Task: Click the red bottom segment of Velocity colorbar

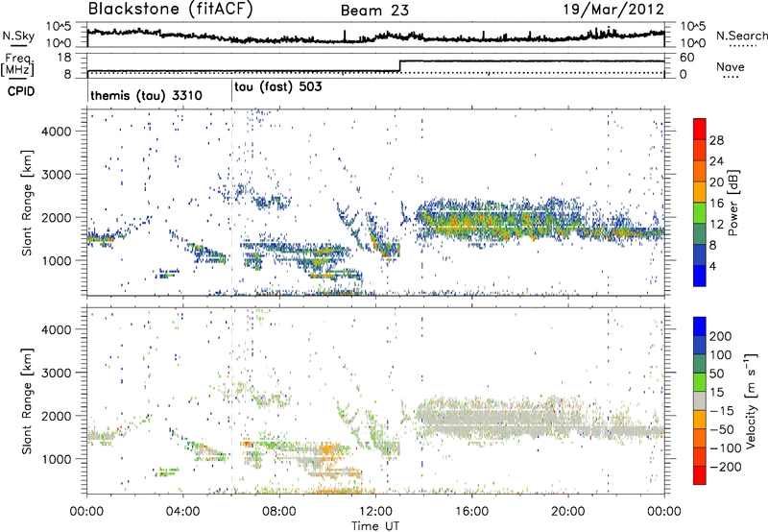Action: click(700, 475)
